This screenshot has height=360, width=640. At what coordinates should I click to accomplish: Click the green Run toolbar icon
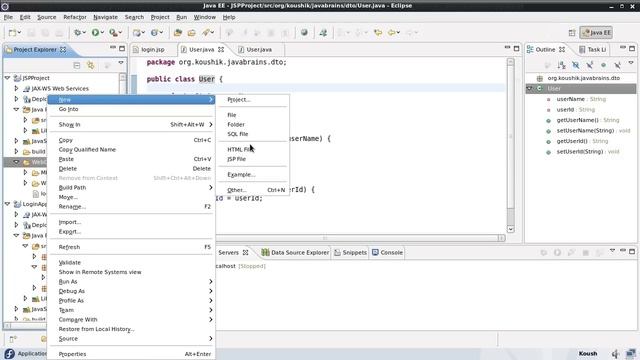click(x=96, y=33)
